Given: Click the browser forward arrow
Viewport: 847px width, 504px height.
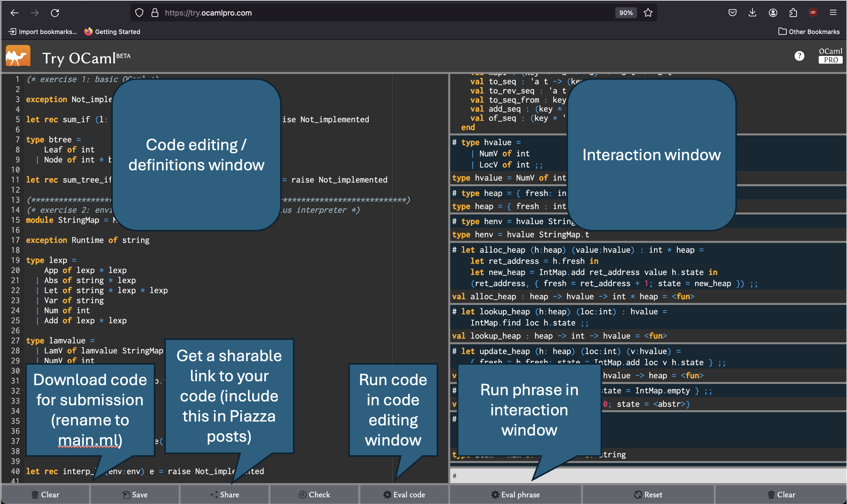Looking at the screenshot, I should tap(35, 13).
